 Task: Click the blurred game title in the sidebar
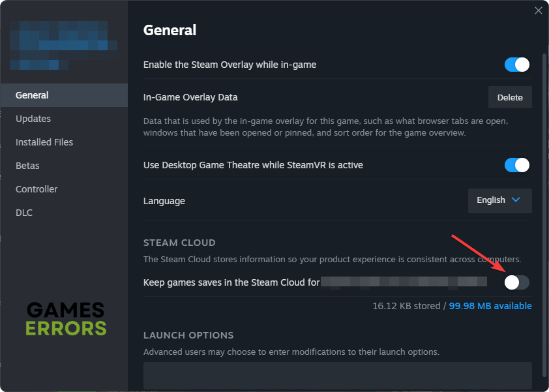coord(64,46)
